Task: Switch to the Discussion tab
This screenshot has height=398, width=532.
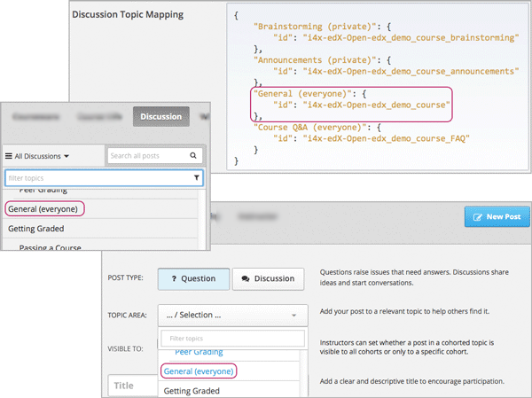Action: coord(161,116)
